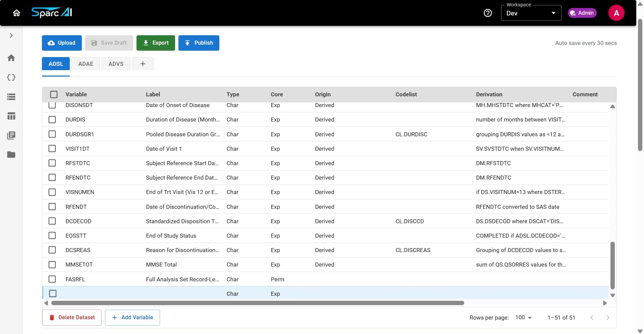The height and width of the screenshot is (334, 644).
Task: Toggle the select-all checkbox in header
Action: (54, 94)
